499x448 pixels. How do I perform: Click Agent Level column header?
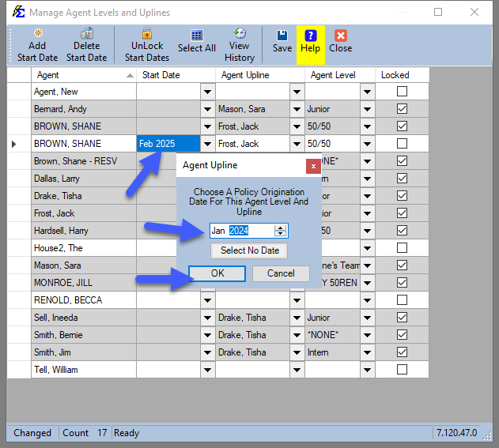click(x=340, y=75)
